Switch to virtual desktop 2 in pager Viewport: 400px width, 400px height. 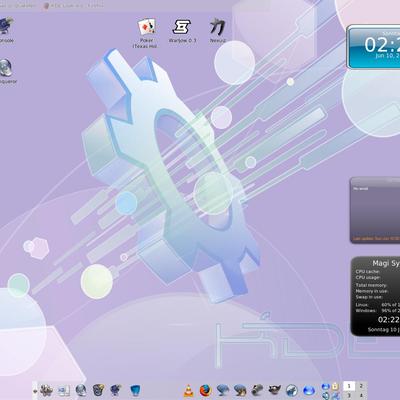[x=361, y=386]
